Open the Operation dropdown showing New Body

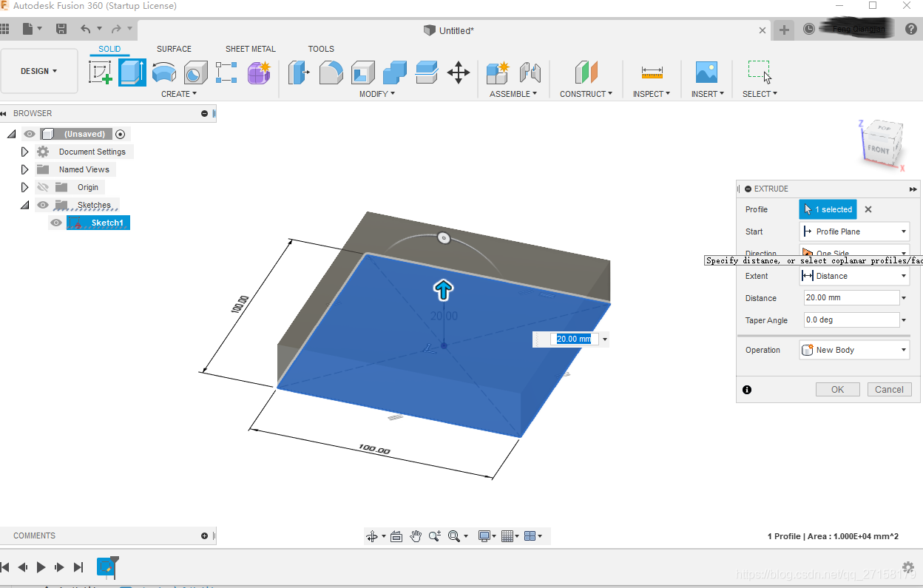click(854, 350)
